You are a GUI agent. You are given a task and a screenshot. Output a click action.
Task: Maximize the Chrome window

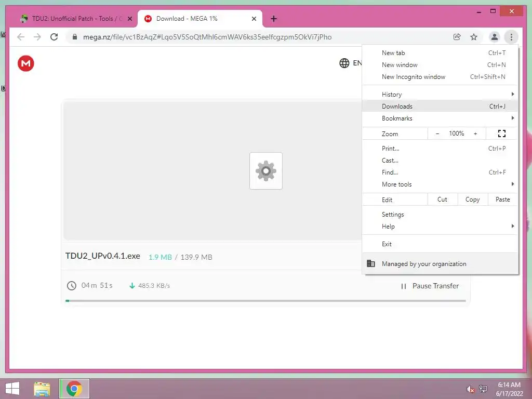[493, 11]
